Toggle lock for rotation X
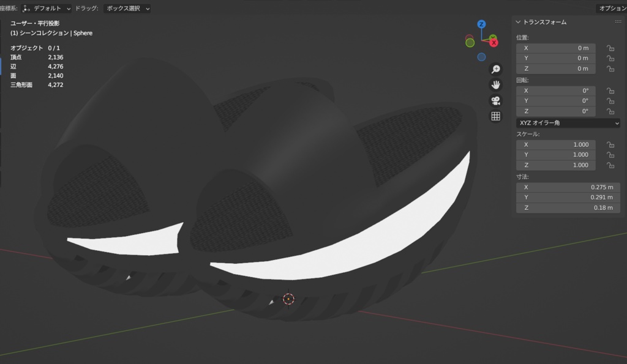This screenshot has height=364, width=627. (x=610, y=91)
